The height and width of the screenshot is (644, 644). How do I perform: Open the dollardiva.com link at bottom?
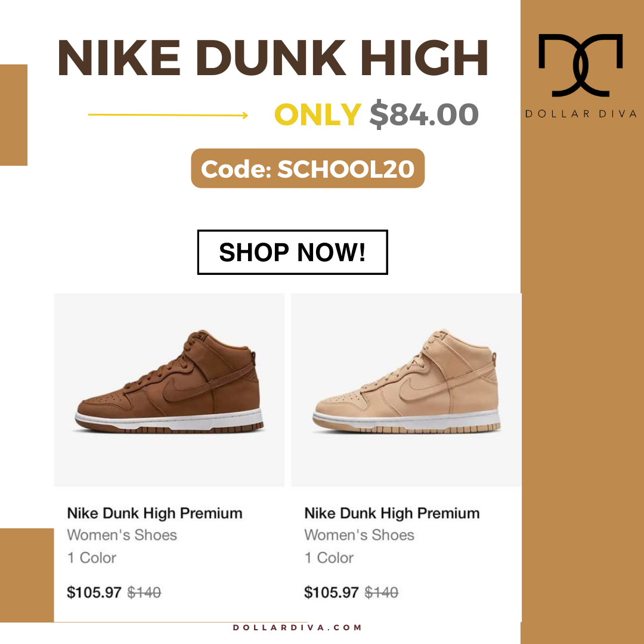[297, 627]
